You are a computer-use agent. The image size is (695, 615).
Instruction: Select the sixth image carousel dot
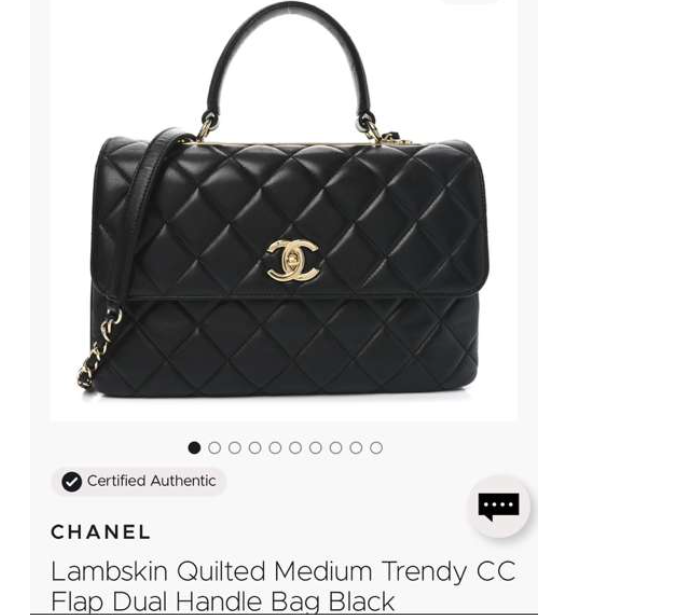coord(295,448)
